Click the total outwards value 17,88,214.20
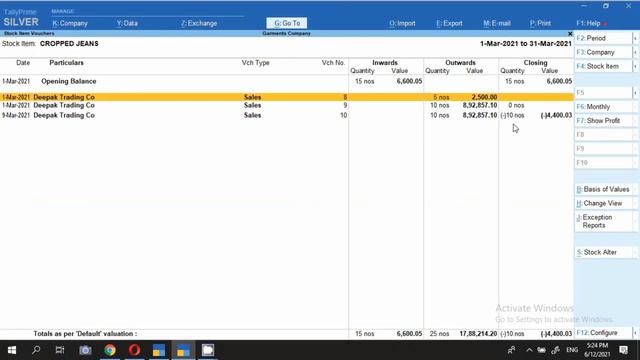640x360 pixels. point(478,334)
